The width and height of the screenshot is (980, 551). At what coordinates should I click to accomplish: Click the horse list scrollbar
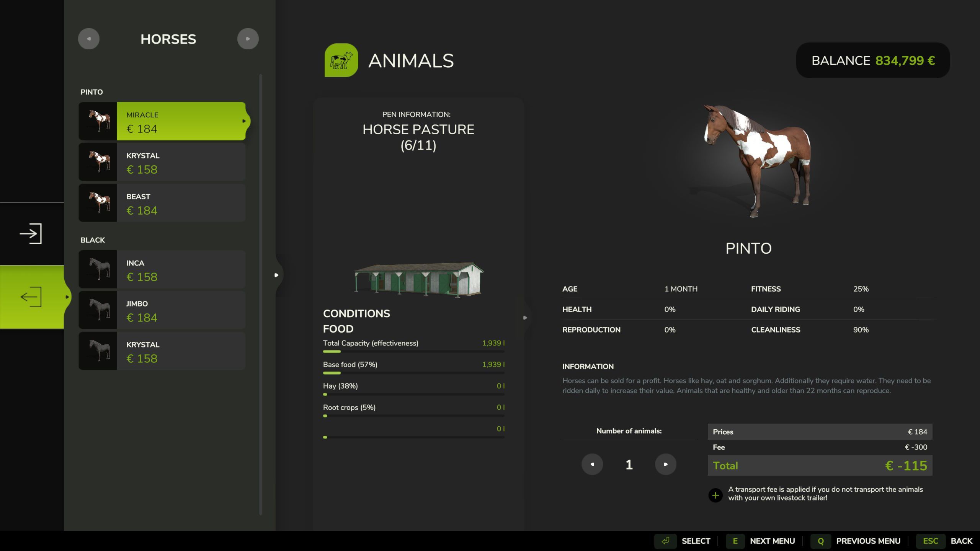point(261,295)
